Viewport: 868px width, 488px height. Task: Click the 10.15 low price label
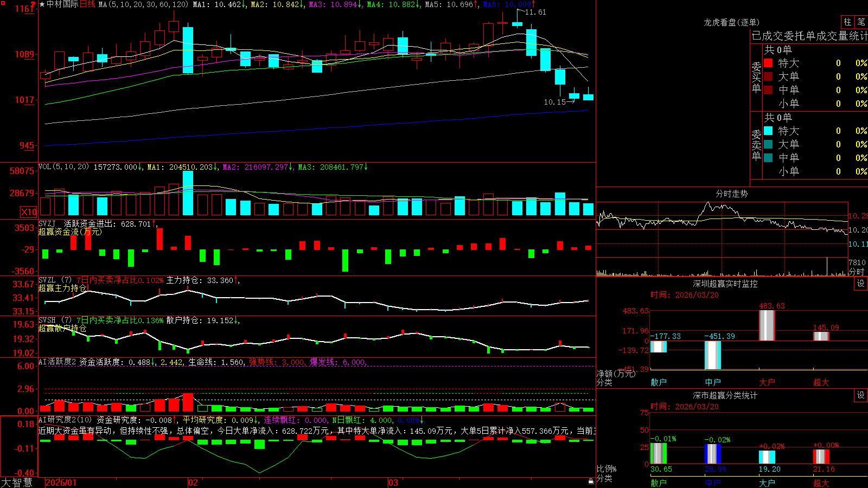pos(554,102)
